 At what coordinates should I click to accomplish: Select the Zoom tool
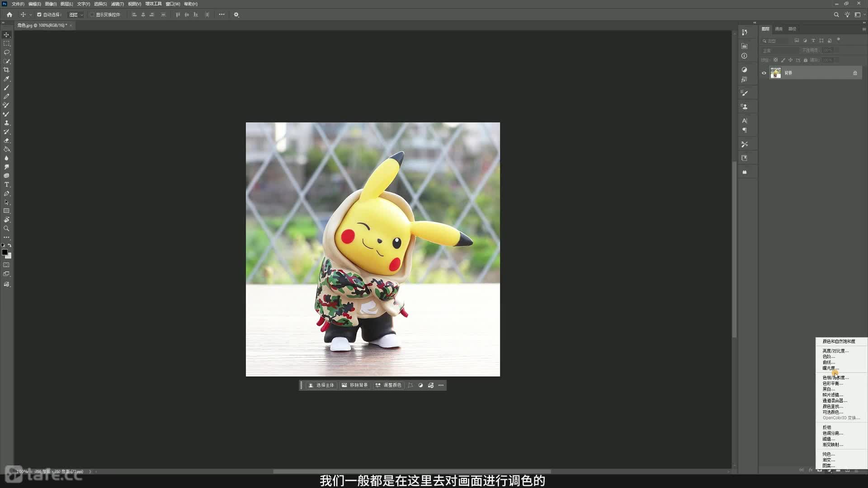(6, 229)
